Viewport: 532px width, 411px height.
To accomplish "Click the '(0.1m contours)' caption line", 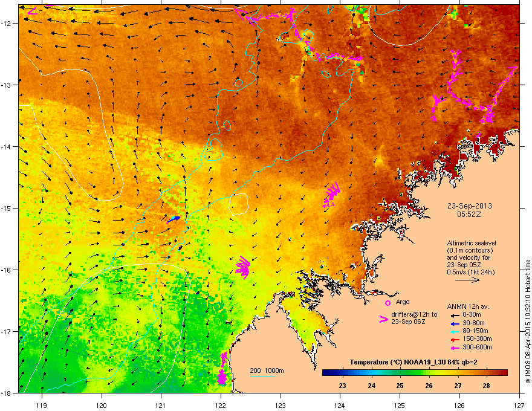I will 470,251.
